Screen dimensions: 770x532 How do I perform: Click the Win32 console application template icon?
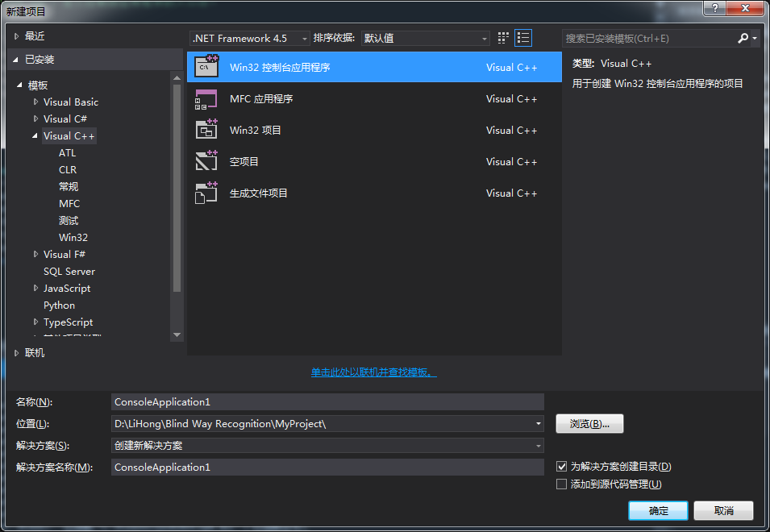point(206,67)
